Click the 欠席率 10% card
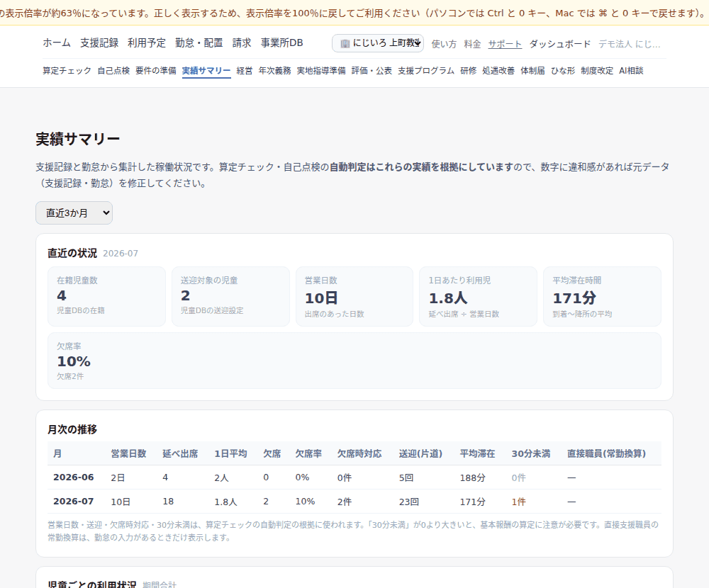Viewport: 709px width, 588px height. (354, 361)
